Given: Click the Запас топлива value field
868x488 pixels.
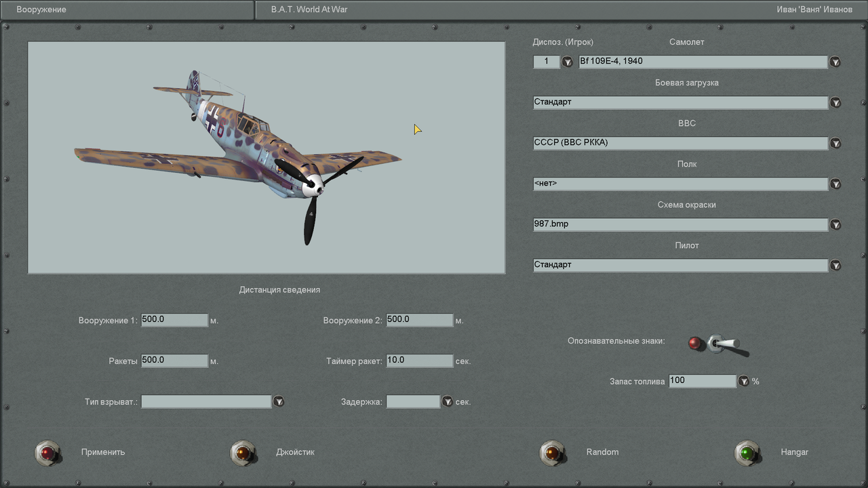Looking at the screenshot, I should point(702,381).
